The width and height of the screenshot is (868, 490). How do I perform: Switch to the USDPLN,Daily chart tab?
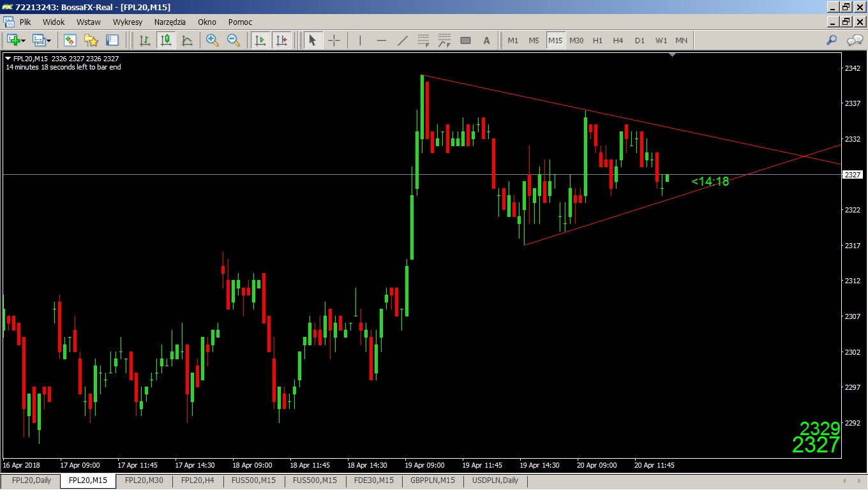pos(495,480)
